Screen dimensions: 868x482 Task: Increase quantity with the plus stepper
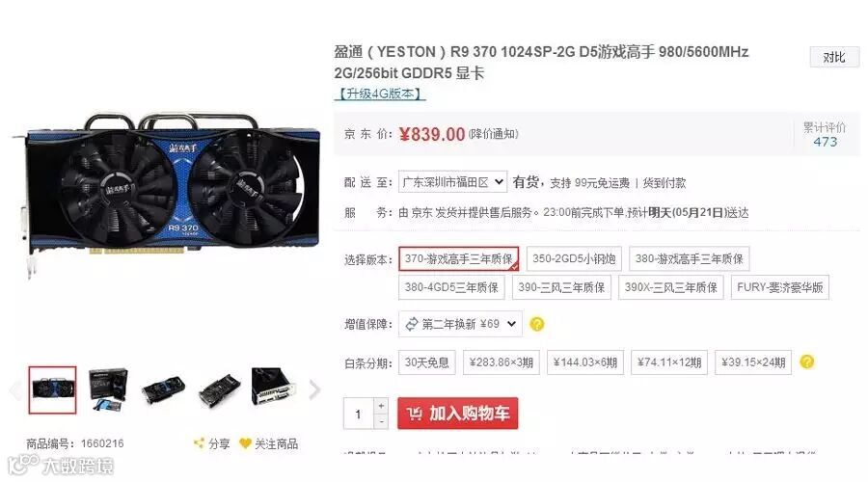381,406
